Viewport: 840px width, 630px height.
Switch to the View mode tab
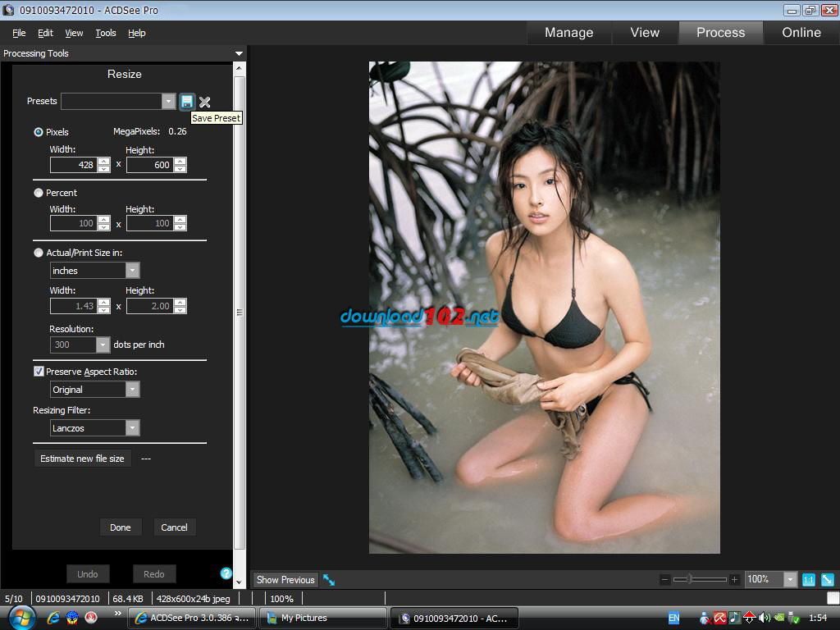point(645,33)
